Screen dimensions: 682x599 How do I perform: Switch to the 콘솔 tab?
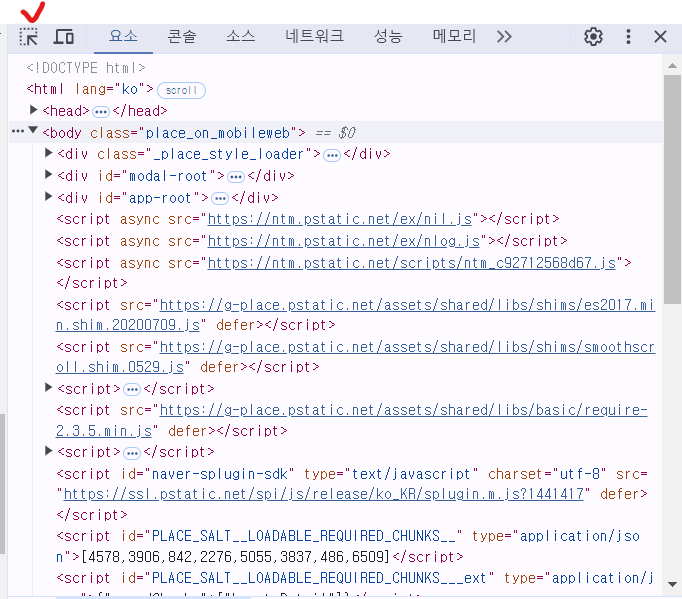point(182,36)
